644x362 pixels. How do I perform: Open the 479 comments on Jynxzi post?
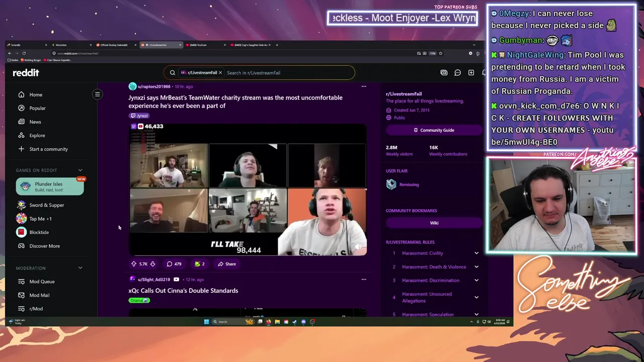[x=174, y=264]
